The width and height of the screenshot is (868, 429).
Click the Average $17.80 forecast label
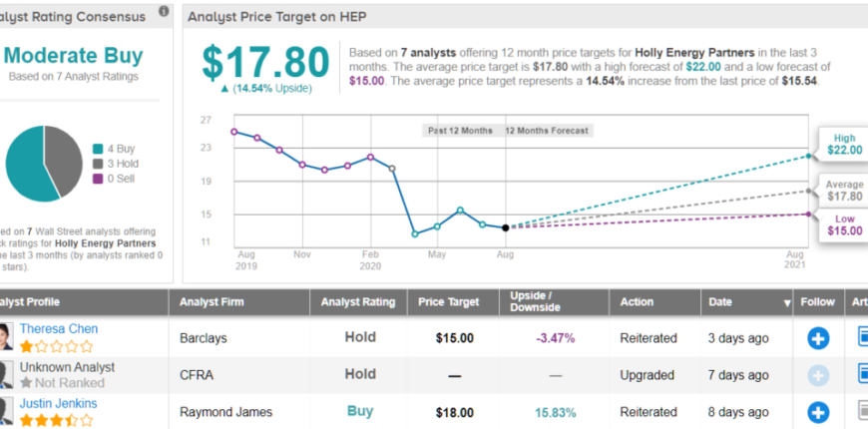[x=844, y=191]
